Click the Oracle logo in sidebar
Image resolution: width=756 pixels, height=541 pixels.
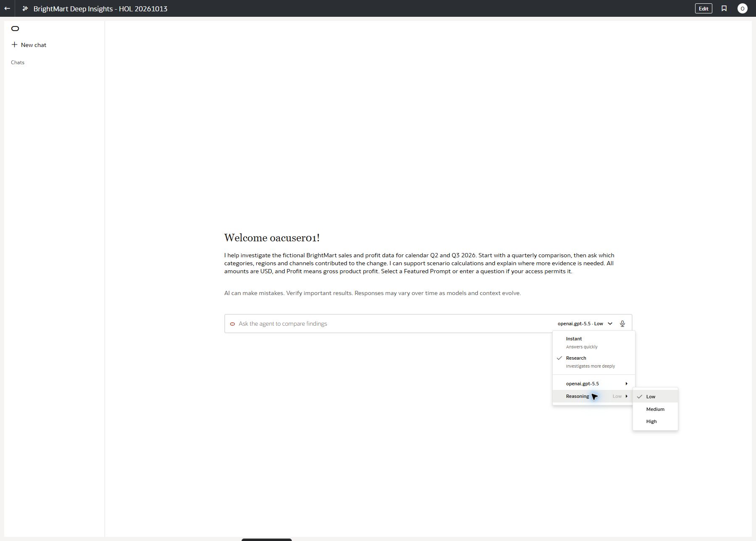pos(15,29)
